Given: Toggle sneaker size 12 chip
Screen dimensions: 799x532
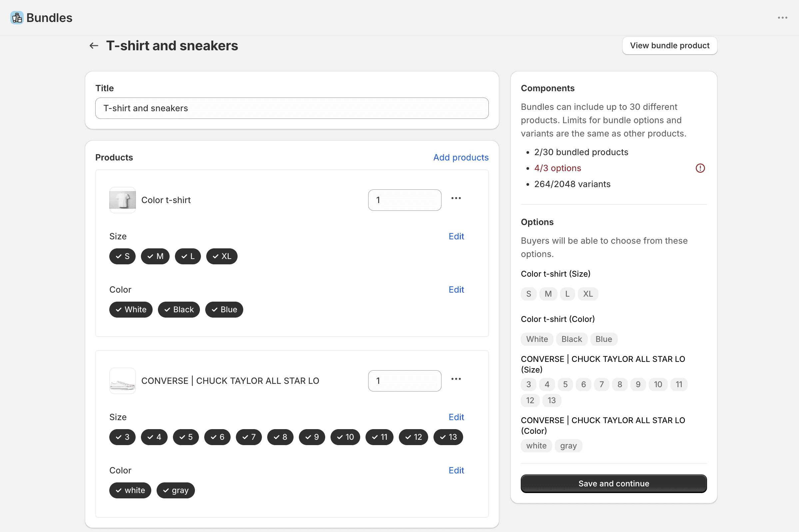Looking at the screenshot, I should click(413, 437).
